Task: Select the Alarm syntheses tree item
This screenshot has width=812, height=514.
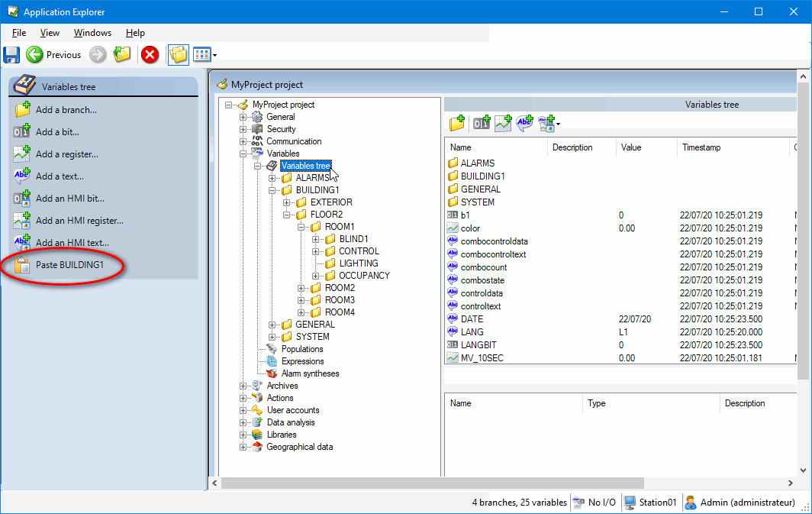Action: point(310,373)
